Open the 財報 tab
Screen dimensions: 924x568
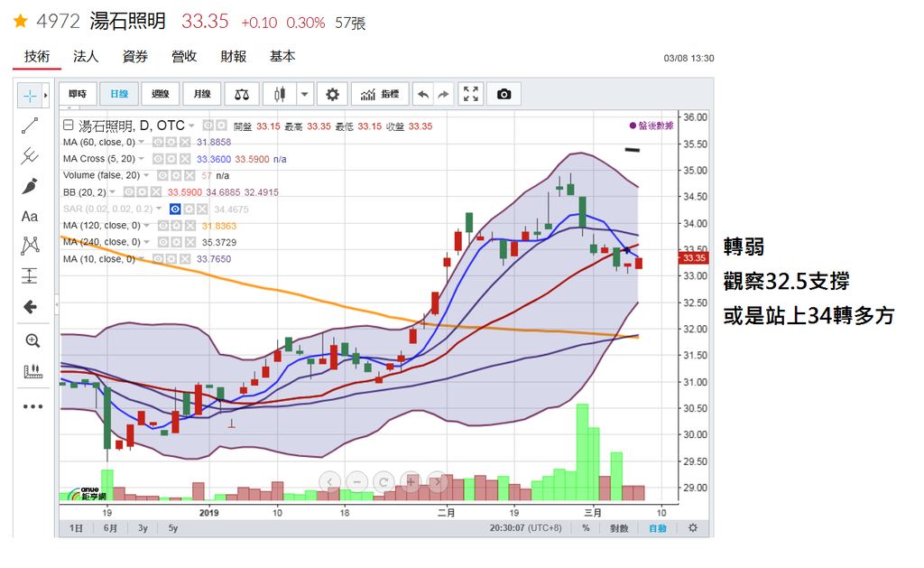tap(233, 56)
